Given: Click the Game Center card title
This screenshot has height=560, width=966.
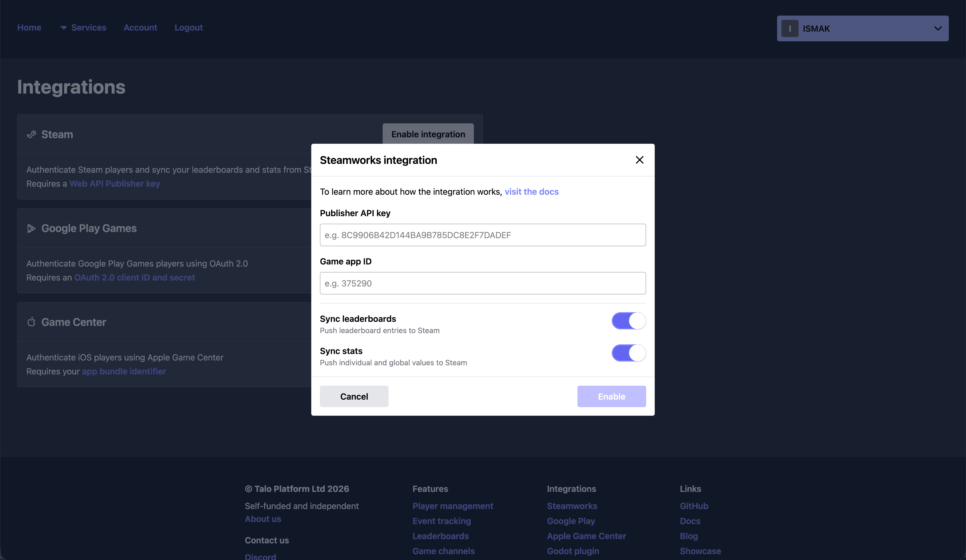Looking at the screenshot, I should click(x=74, y=322).
